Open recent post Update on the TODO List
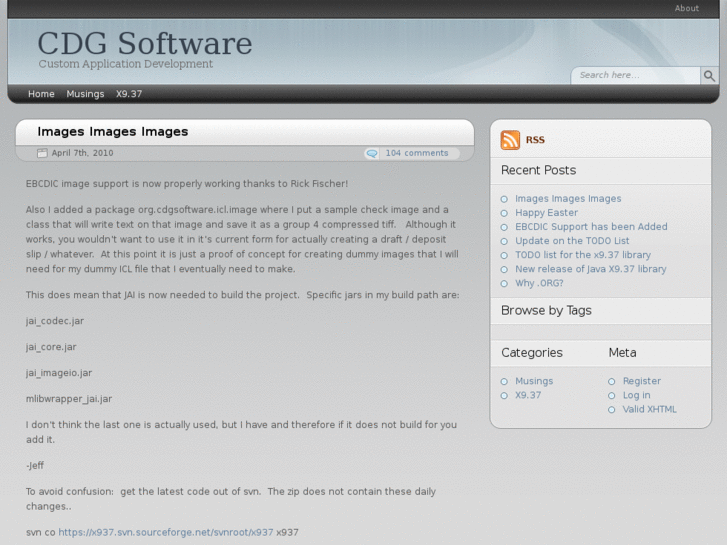This screenshot has width=727, height=545. 572,241
